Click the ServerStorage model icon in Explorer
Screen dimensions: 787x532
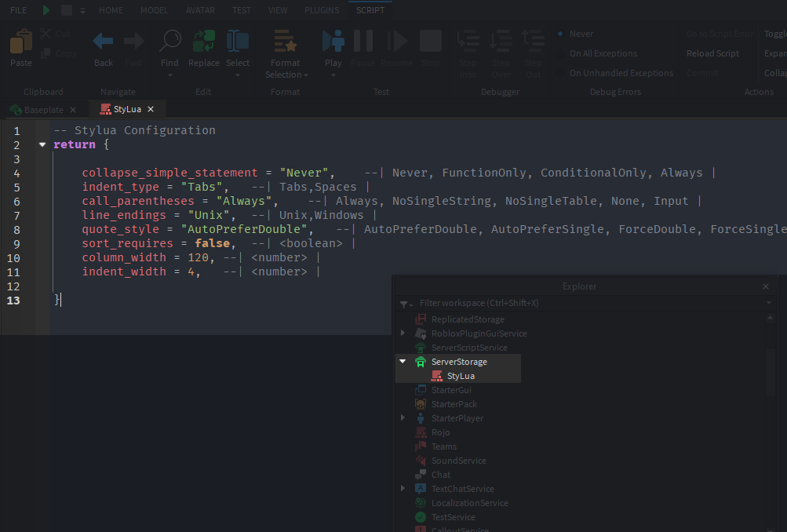pos(421,362)
